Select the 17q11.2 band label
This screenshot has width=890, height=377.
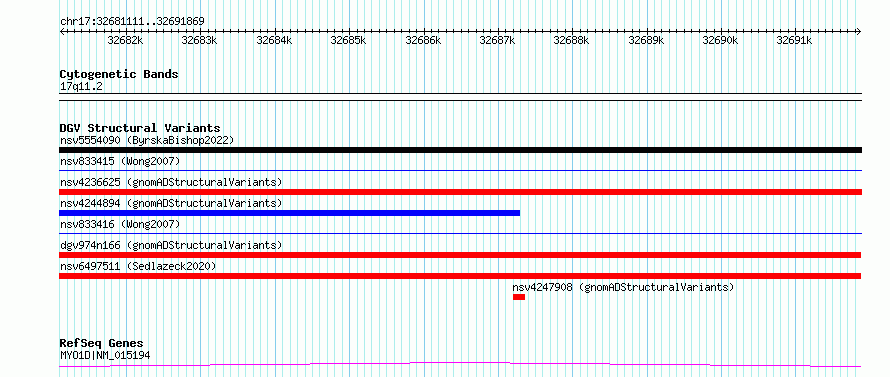[82, 87]
